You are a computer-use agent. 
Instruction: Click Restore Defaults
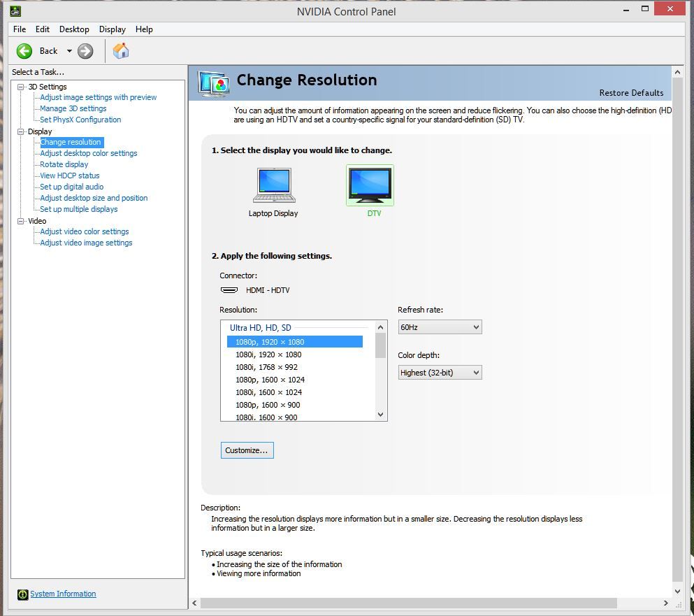pyautogui.click(x=631, y=93)
